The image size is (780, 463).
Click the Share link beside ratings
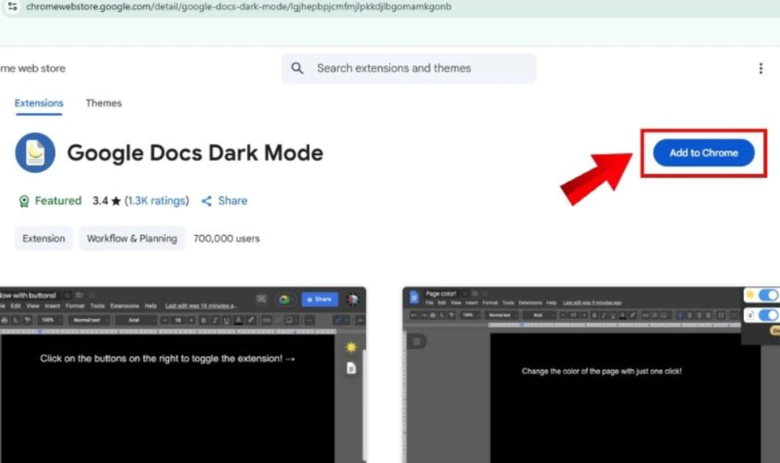pyautogui.click(x=224, y=201)
